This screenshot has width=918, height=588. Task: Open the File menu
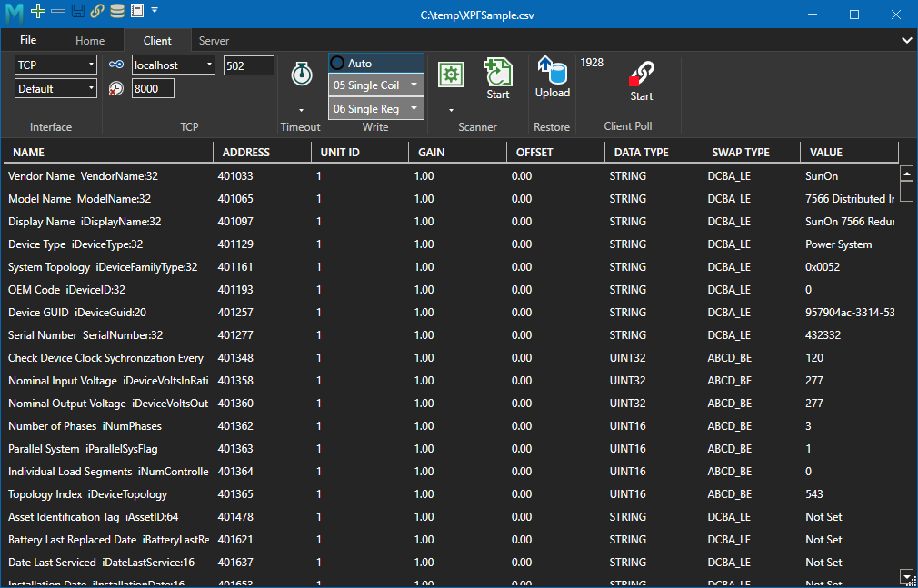click(x=28, y=40)
